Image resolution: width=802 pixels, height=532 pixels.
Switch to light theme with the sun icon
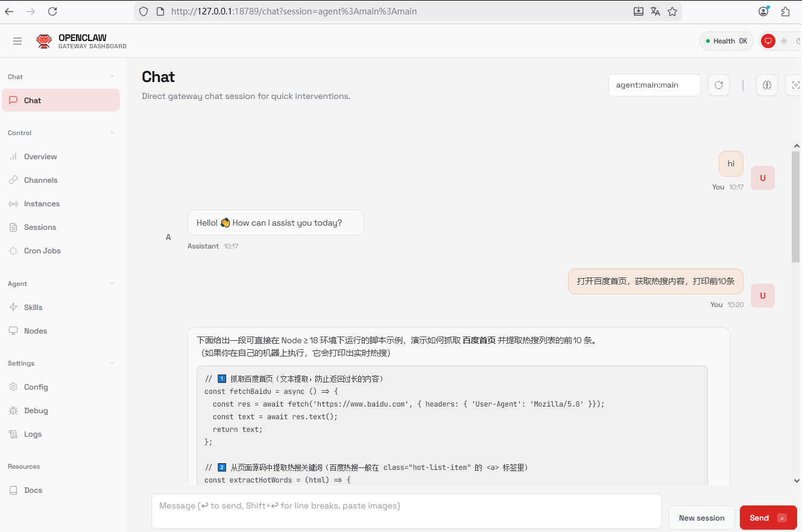(783, 40)
